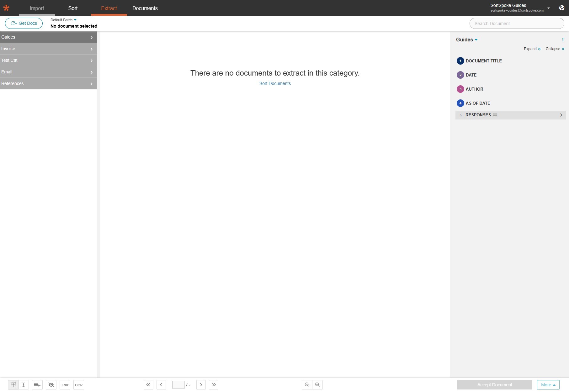Click inside the Search Document field

point(517,23)
